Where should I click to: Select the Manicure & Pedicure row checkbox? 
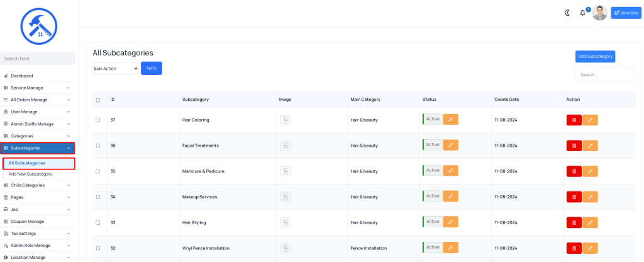pos(97,171)
